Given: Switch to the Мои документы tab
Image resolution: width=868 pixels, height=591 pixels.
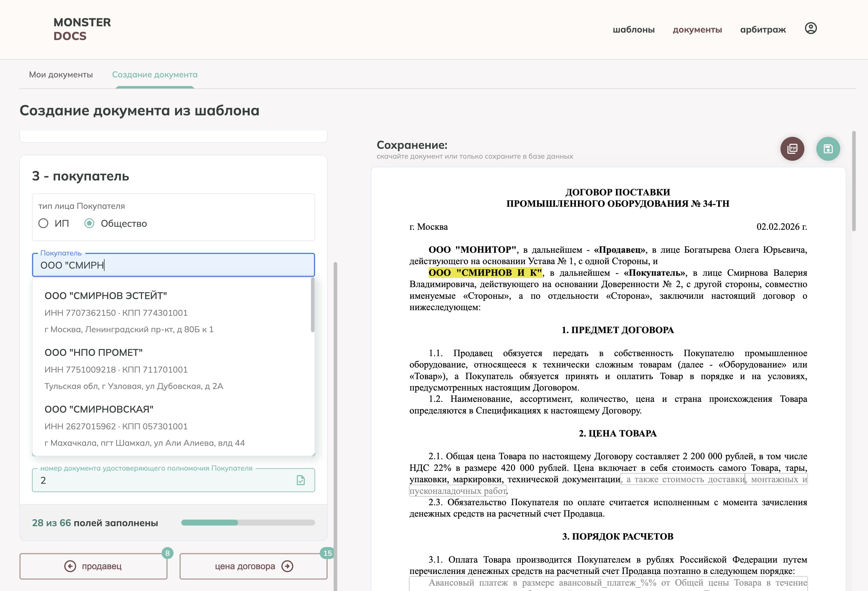Looking at the screenshot, I should (61, 74).
